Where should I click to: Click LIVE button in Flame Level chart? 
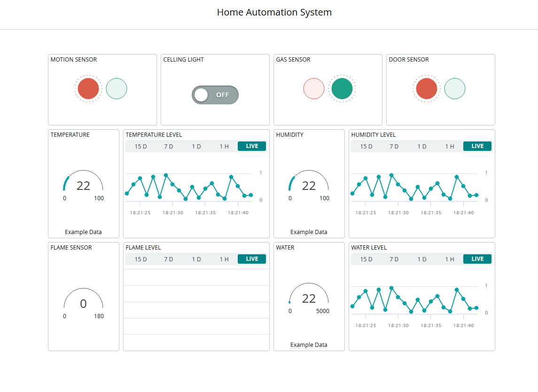pyautogui.click(x=252, y=259)
